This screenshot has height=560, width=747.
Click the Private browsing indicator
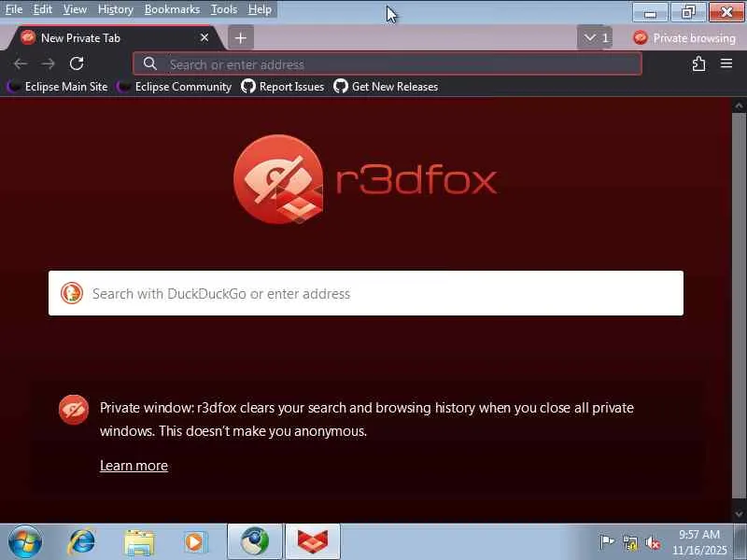[684, 37]
